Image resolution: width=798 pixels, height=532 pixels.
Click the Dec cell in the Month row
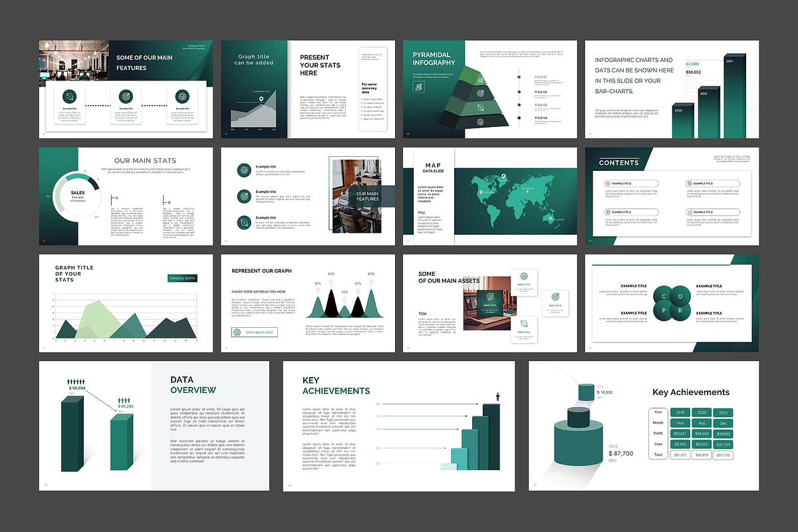[723, 423]
